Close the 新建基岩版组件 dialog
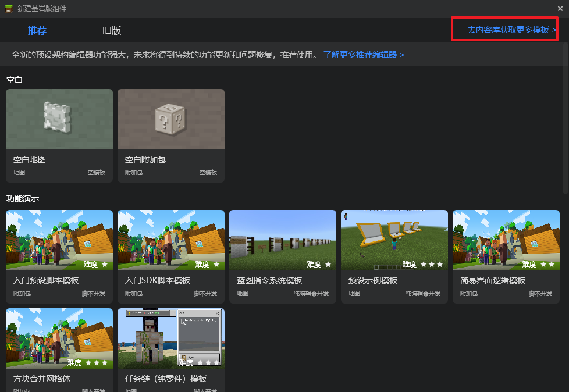Viewport: 569px width, 392px height. pos(560,8)
